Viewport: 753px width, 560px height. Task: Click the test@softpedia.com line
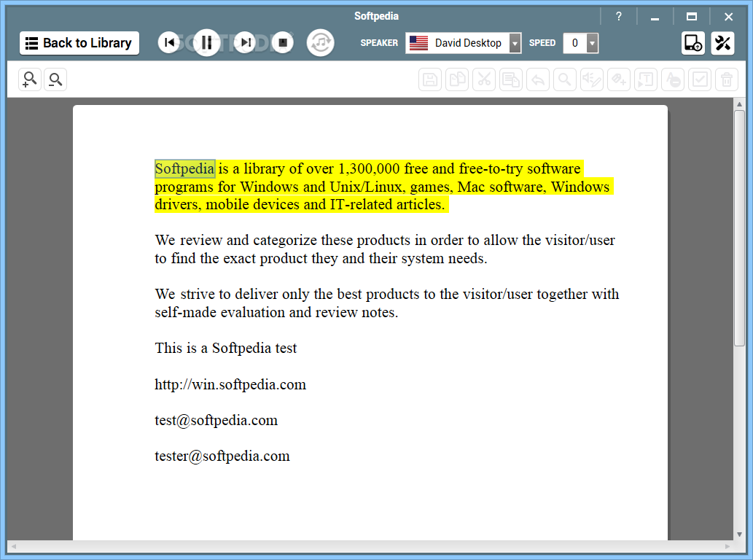(216, 421)
